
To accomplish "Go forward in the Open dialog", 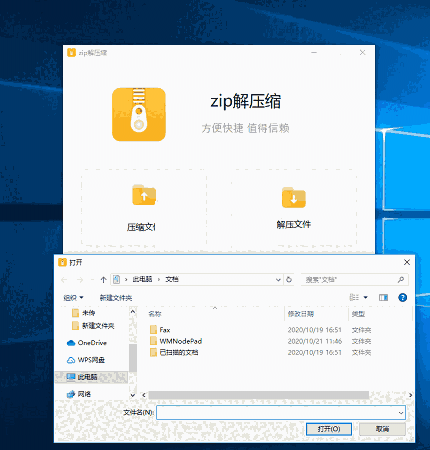I will tap(80, 280).
